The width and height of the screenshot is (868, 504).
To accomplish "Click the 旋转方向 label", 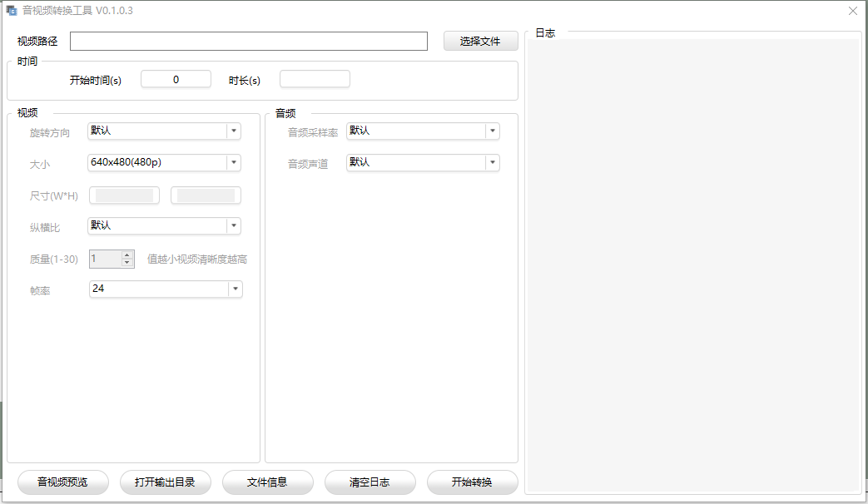I will [x=50, y=133].
